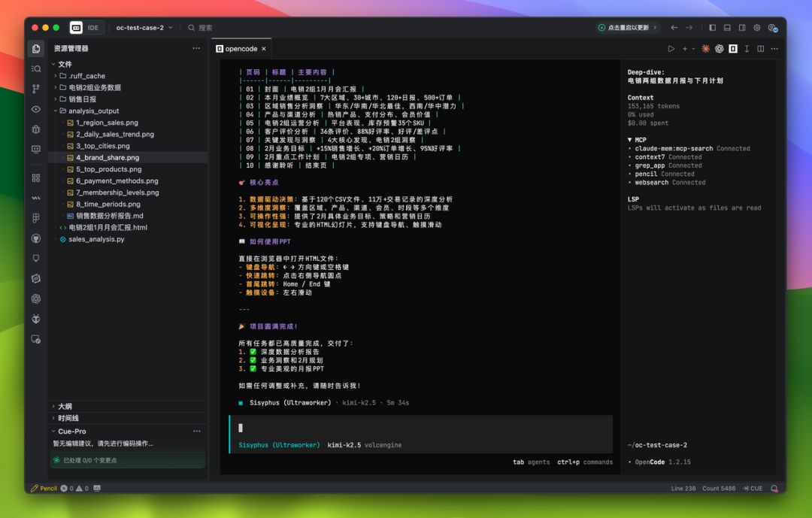Toggle the bottom panel layout icon
The height and width of the screenshot is (518, 812).
727,28
